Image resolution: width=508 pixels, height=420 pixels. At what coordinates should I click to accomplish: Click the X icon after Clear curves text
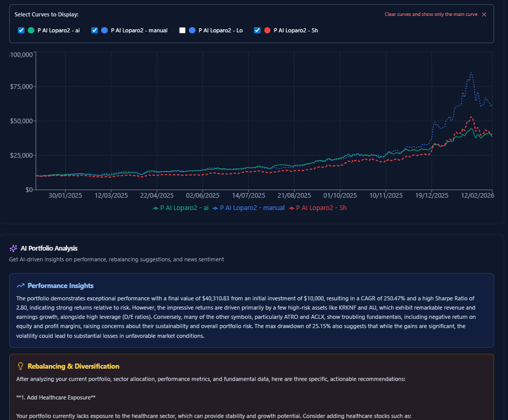(x=484, y=14)
